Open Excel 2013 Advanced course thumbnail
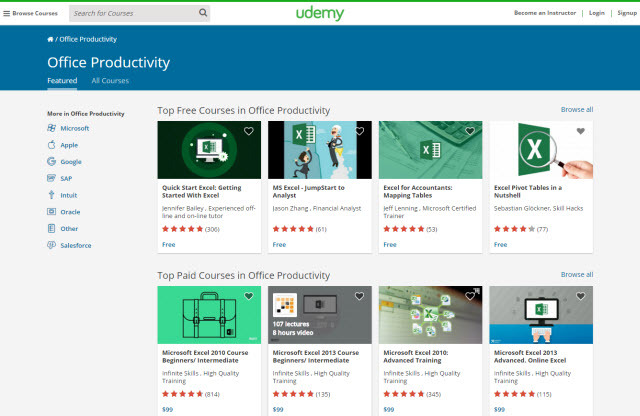 (x=541, y=315)
